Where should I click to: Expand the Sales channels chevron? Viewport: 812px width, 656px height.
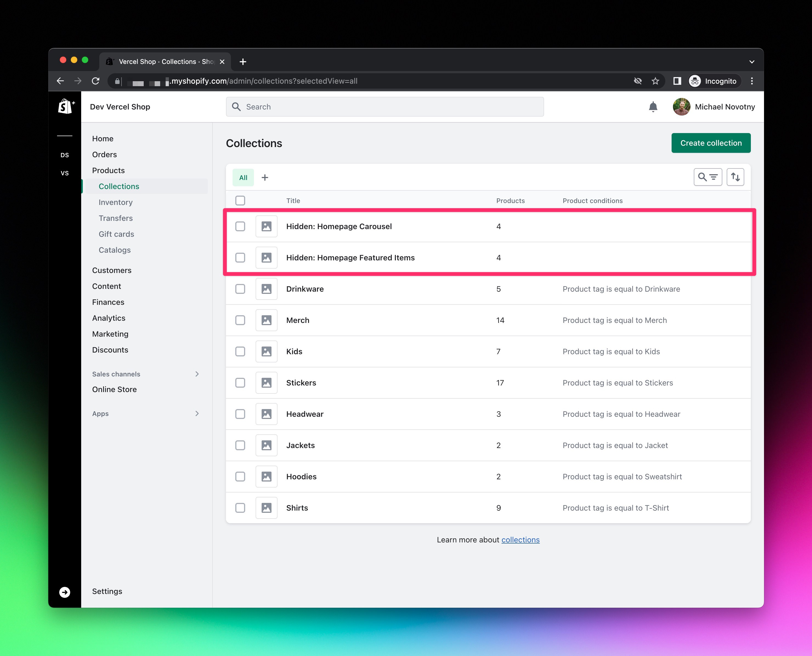click(197, 374)
